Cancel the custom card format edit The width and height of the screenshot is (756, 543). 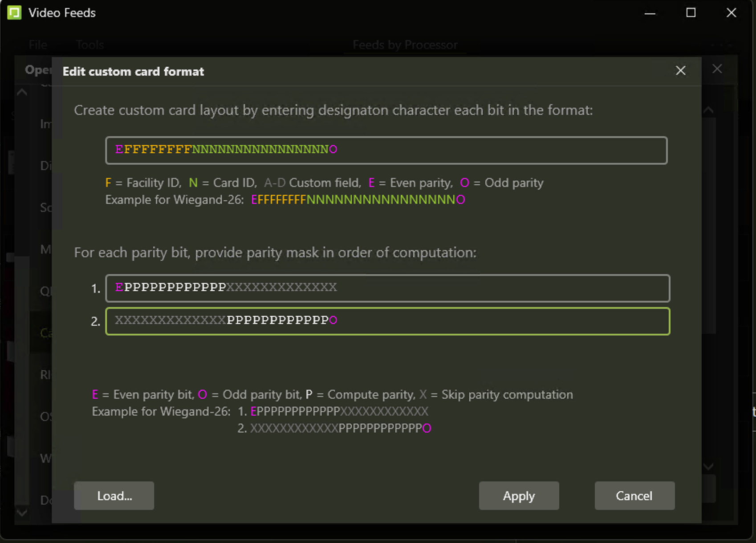[634, 496]
